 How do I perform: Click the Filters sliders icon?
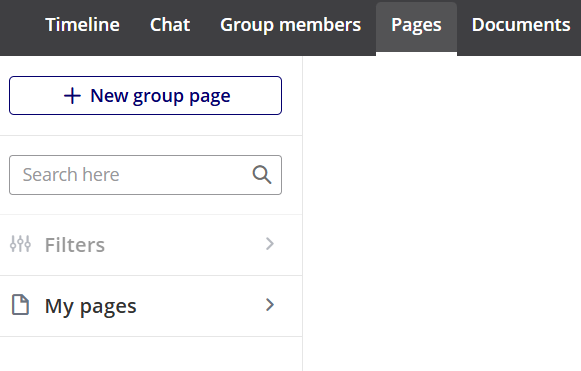(x=20, y=244)
